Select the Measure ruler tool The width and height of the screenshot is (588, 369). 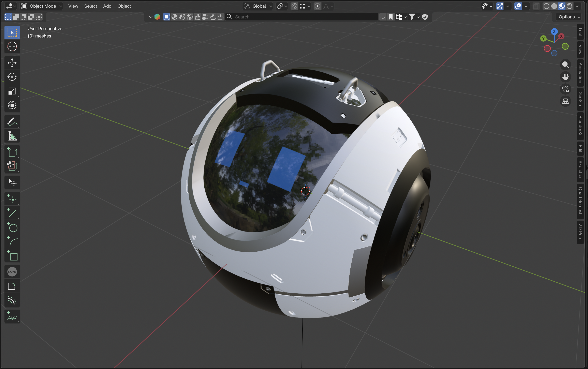(x=12, y=136)
